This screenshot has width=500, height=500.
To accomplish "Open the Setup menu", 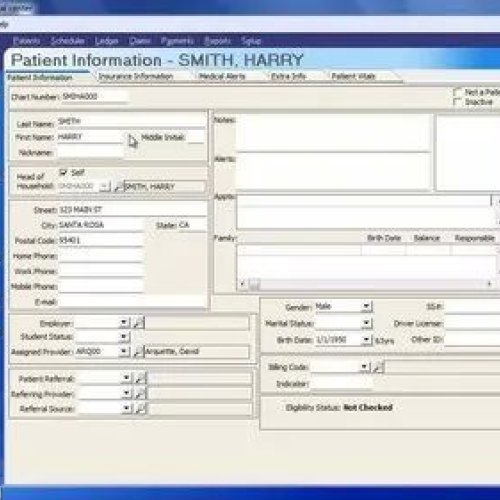I will 251,41.
